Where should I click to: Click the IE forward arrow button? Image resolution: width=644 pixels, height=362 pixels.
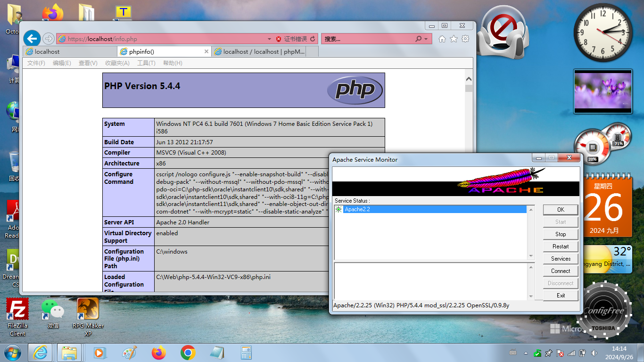point(48,39)
